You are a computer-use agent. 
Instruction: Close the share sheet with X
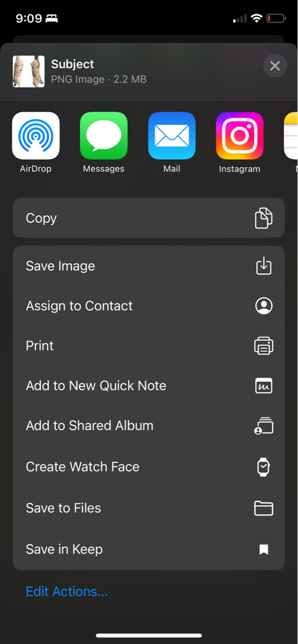click(x=275, y=66)
